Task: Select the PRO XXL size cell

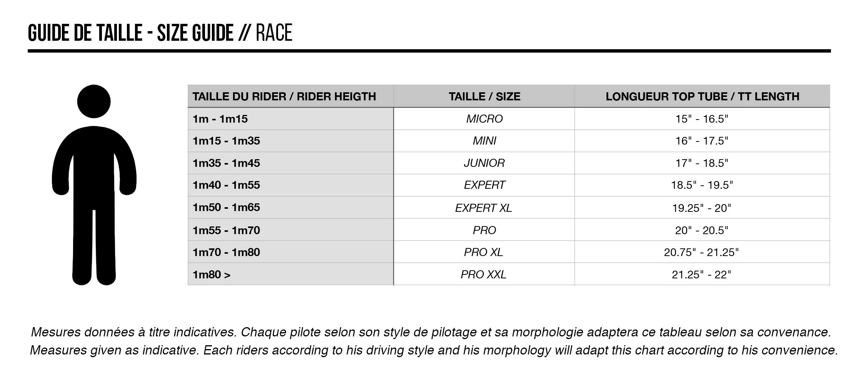Action: [x=483, y=275]
